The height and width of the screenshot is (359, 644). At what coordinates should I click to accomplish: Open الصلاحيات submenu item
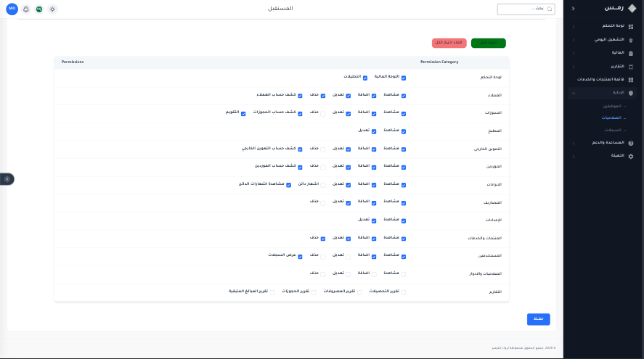[611, 117]
